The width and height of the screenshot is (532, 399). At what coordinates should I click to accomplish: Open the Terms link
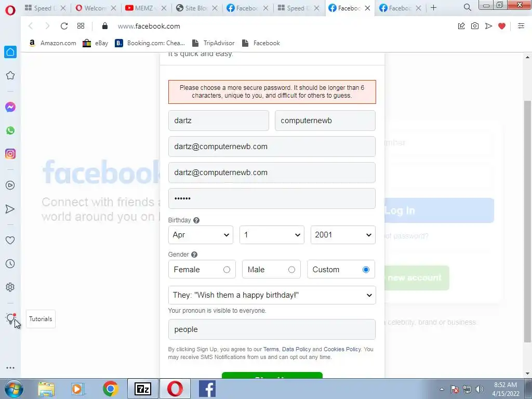pyautogui.click(x=271, y=349)
